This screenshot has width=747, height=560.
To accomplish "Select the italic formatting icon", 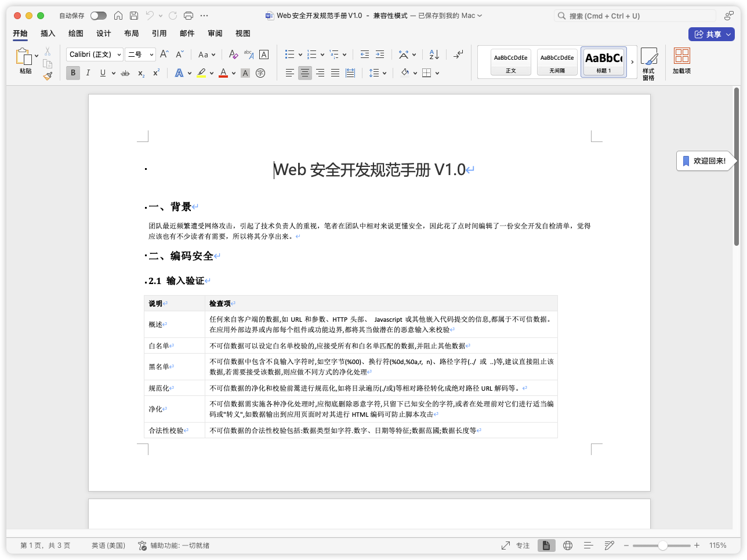I will click(88, 73).
